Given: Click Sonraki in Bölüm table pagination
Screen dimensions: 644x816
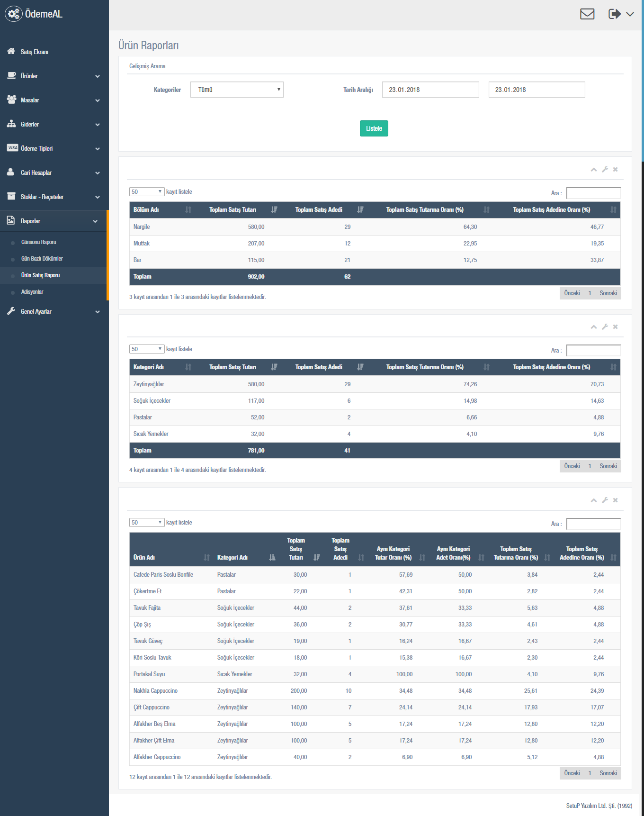Looking at the screenshot, I should pos(608,293).
